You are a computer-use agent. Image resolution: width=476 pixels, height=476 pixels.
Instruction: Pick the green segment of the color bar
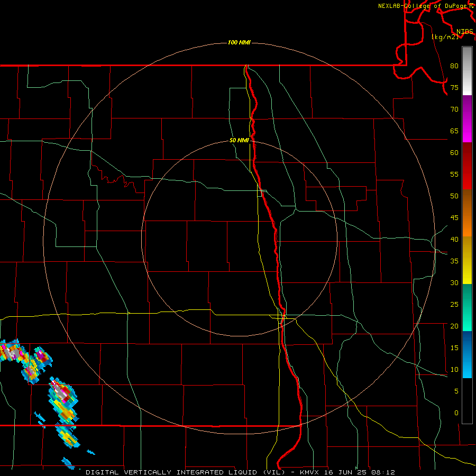pyautogui.click(x=467, y=307)
